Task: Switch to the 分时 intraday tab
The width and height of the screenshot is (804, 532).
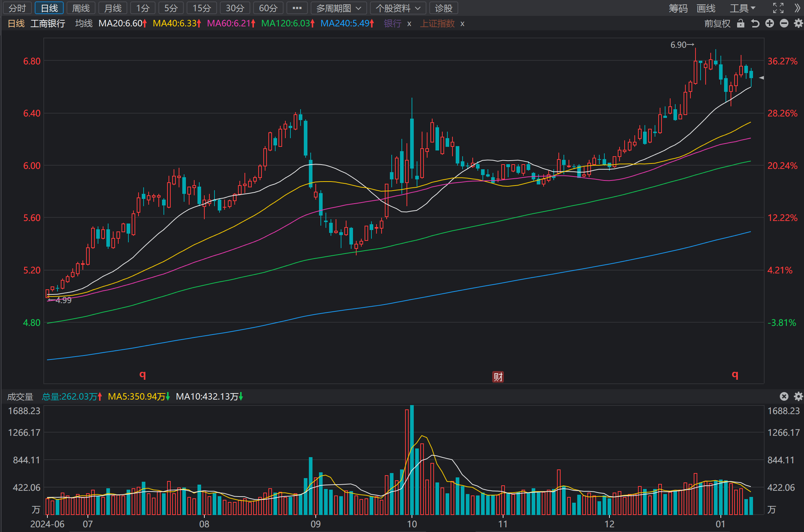Action: (17, 8)
